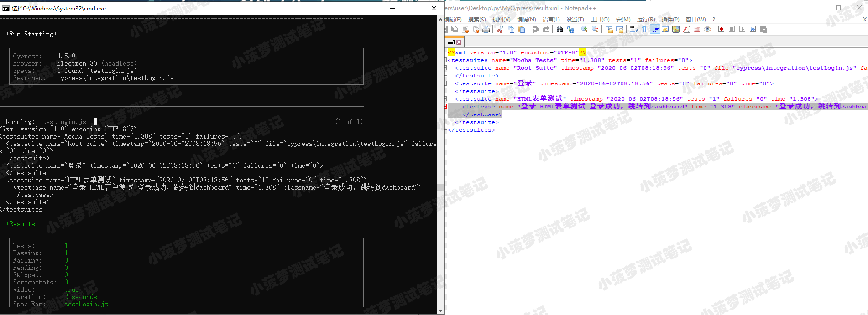Viewport: 868px width, 315px height.
Task: Collapse the testcase fold marker
Action: coord(446,107)
